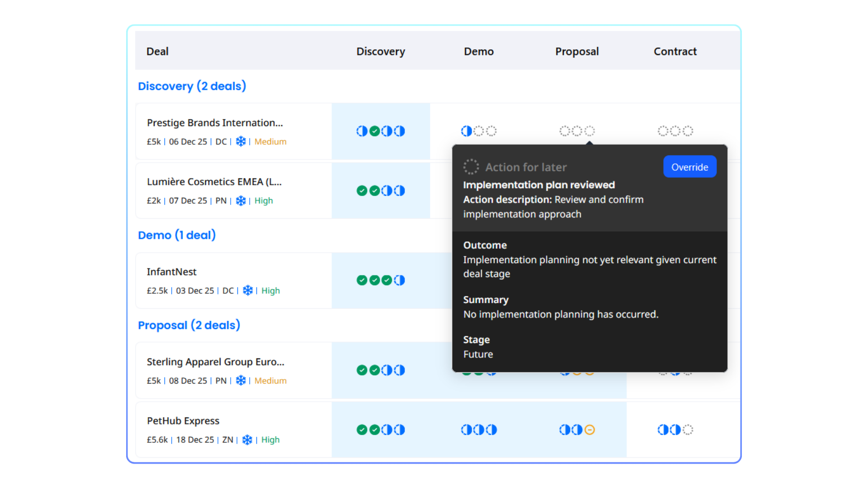
Task: Click the Discovery column header
Action: tap(381, 52)
